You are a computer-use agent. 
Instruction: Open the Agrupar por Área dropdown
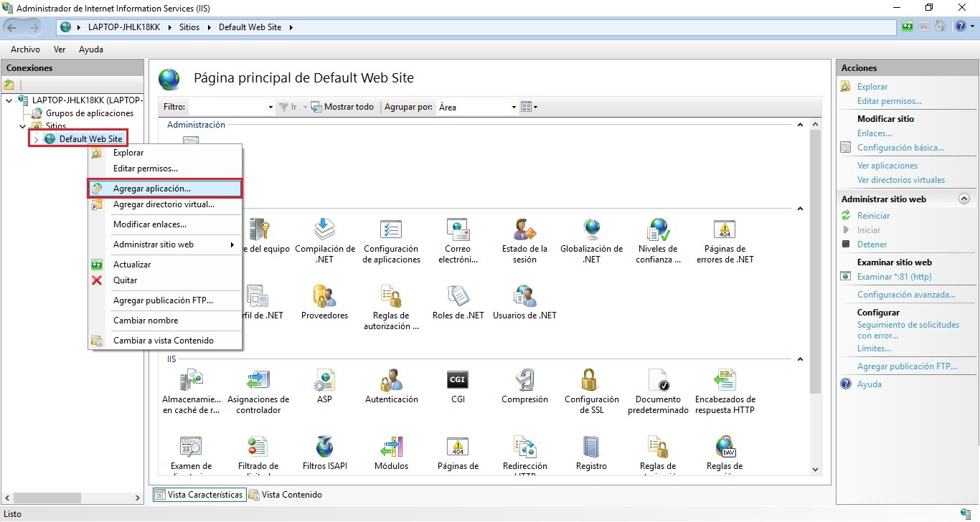tap(477, 107)
